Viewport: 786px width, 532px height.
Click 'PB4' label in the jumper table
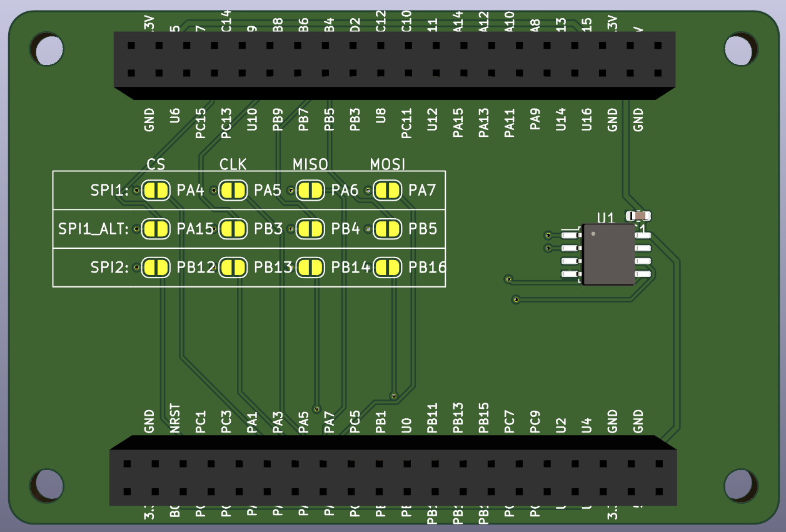click(346, 229)
